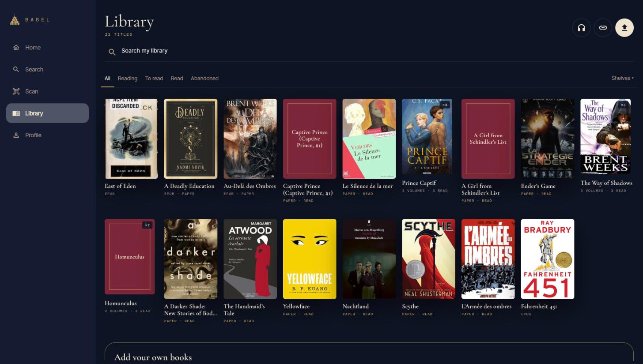Switch to the Reading tab
Screen dimensions: 643x364
click(x=128, y=79)
